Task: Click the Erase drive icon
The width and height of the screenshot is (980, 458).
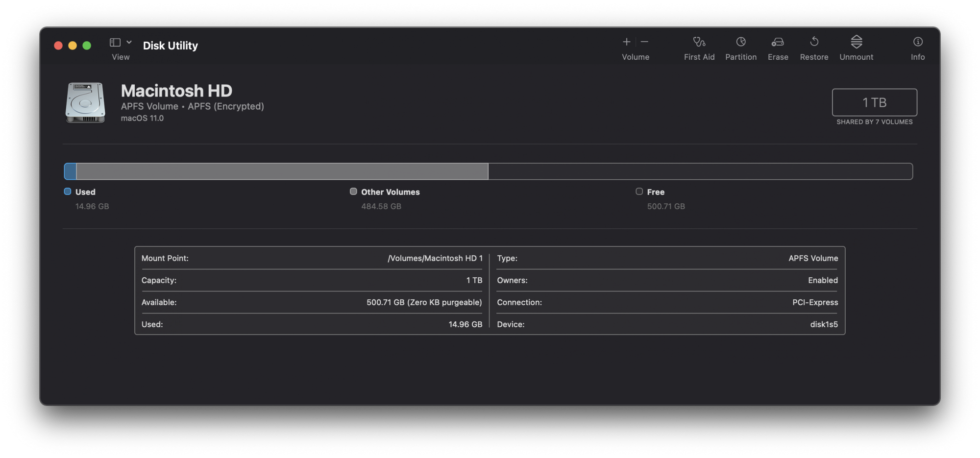Action: pos(778,42)
